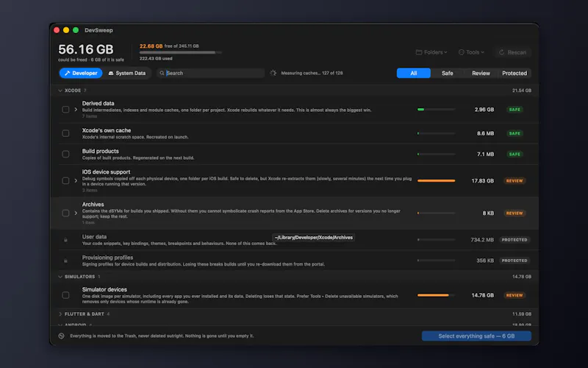Click Select everything safe — 6 GB
Screen dimensions: 588x368
click(476, 336)
